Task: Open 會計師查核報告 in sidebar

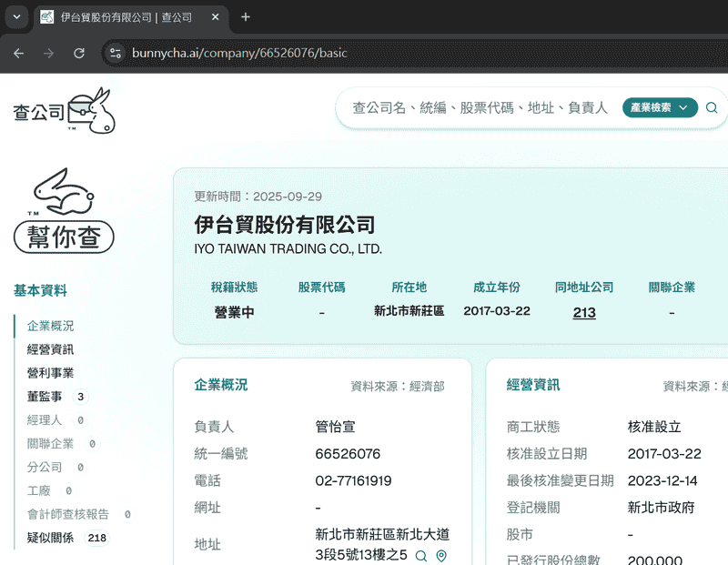Action: coord(67,514)
